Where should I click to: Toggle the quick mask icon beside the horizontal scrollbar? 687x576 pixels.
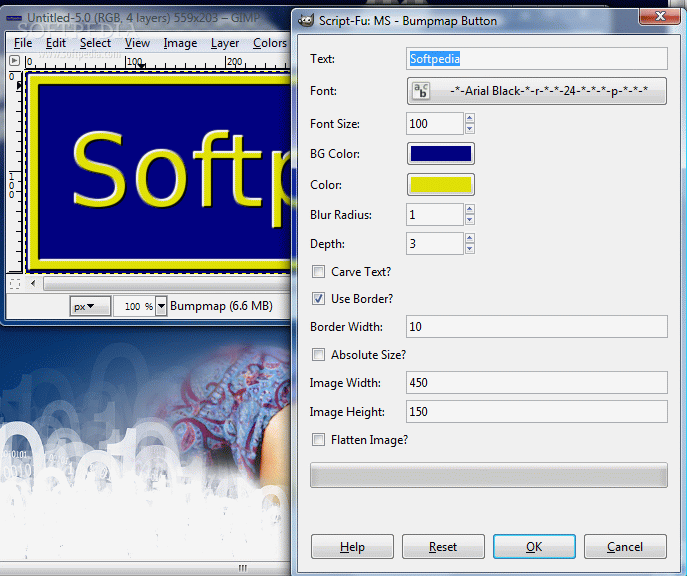[x=14, y=284]
